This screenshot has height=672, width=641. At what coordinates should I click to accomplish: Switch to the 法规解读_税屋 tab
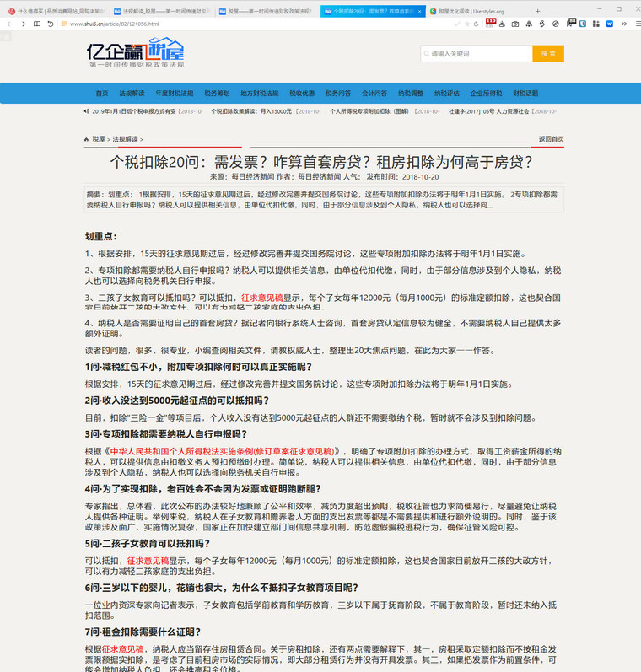click(x=162, y=12)
